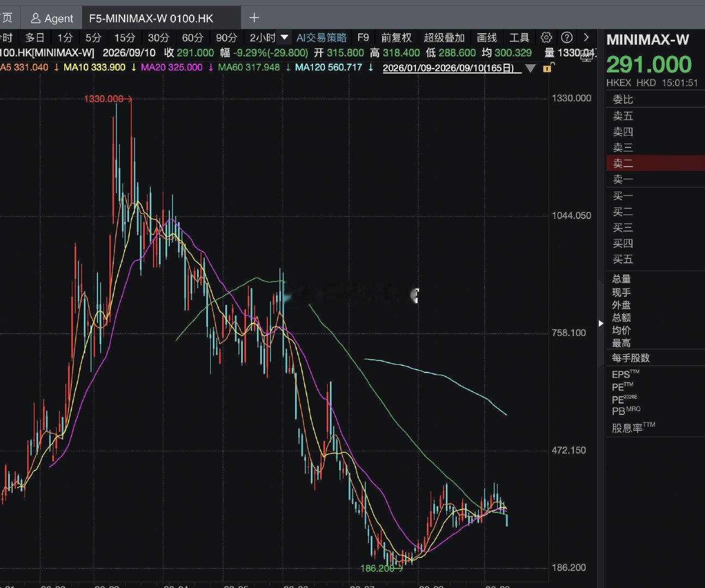Click the MA20 325.000 indicator label
This screenshot has height=588, width=705.
click(171, 68)
